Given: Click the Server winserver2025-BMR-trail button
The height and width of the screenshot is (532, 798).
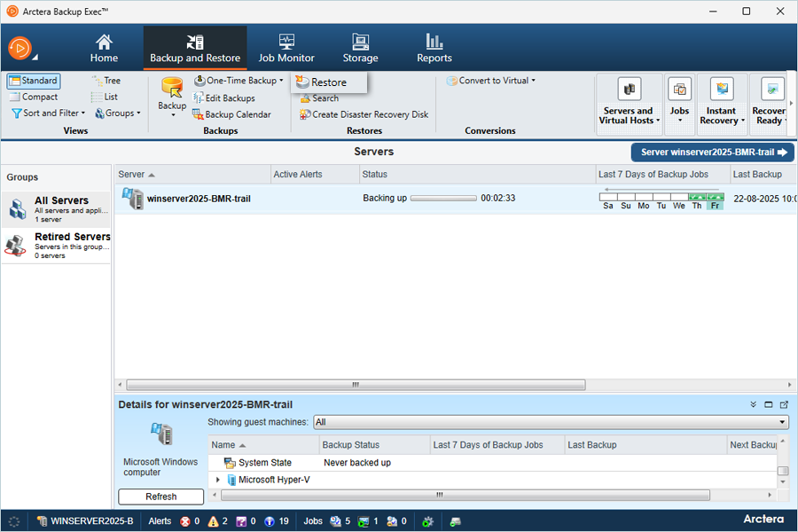Looking at the screenshot, I should [713, 153].
